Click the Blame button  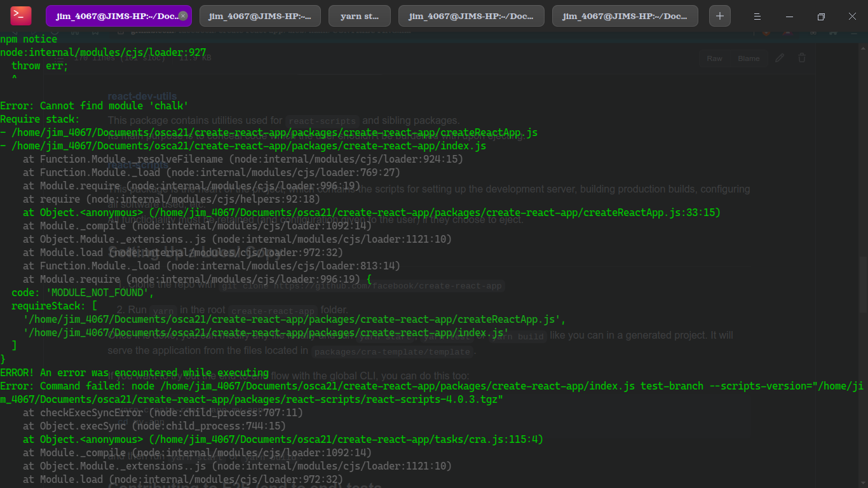tap(749, 58)
